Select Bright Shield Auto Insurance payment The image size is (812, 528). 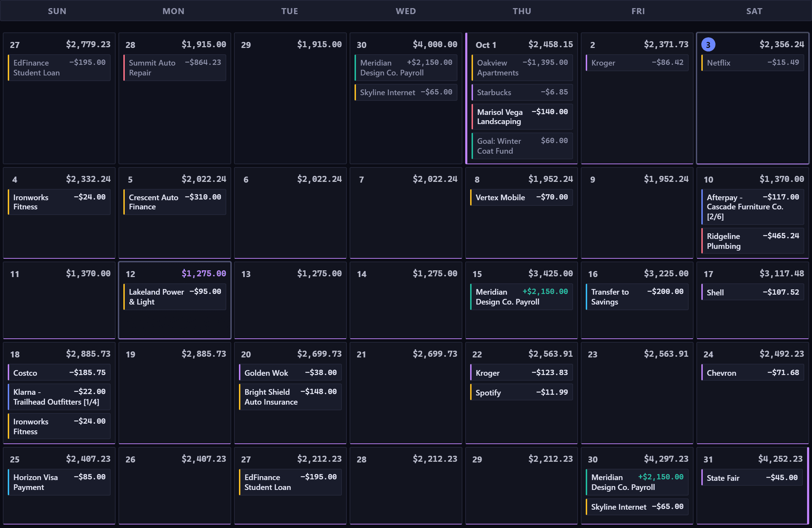tap(290, 397)
